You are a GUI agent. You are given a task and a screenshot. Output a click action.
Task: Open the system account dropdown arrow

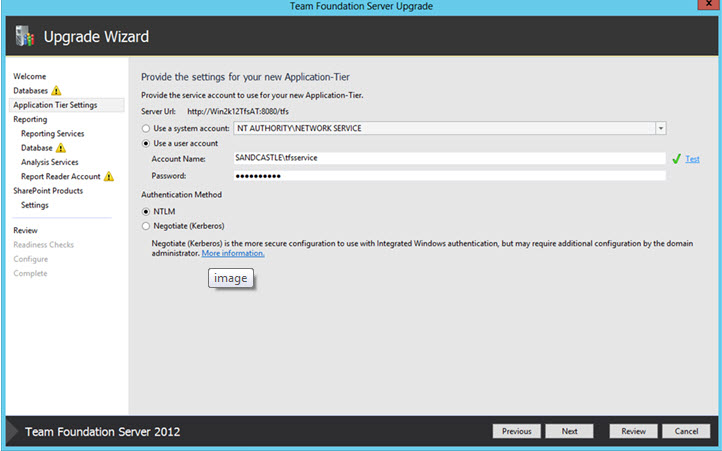661,128
